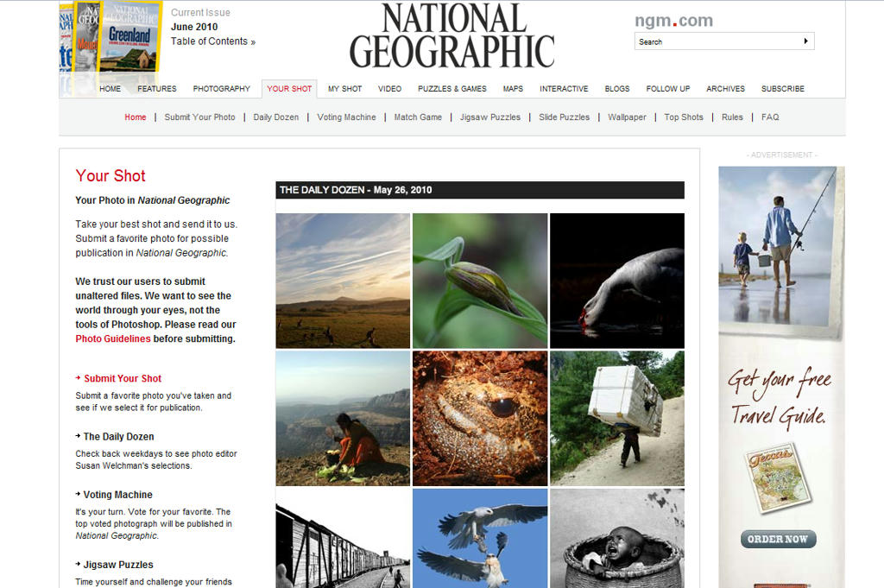Image resolution: width=884 pixels, height=588 pixels.
Task: Open Submit Your Photo sub-menu link
Action: pyautogui.click(x=199, y=117)
